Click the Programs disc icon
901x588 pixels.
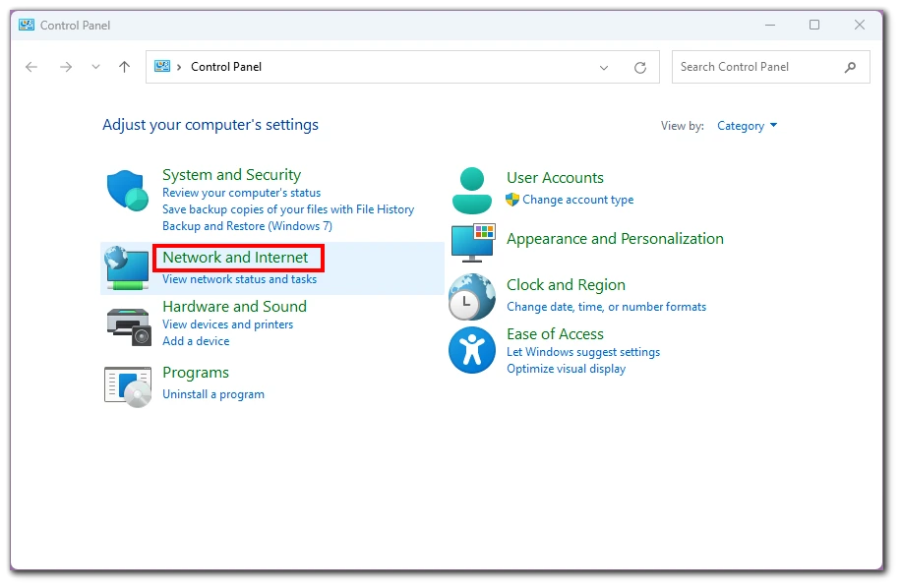click(128, 387)
